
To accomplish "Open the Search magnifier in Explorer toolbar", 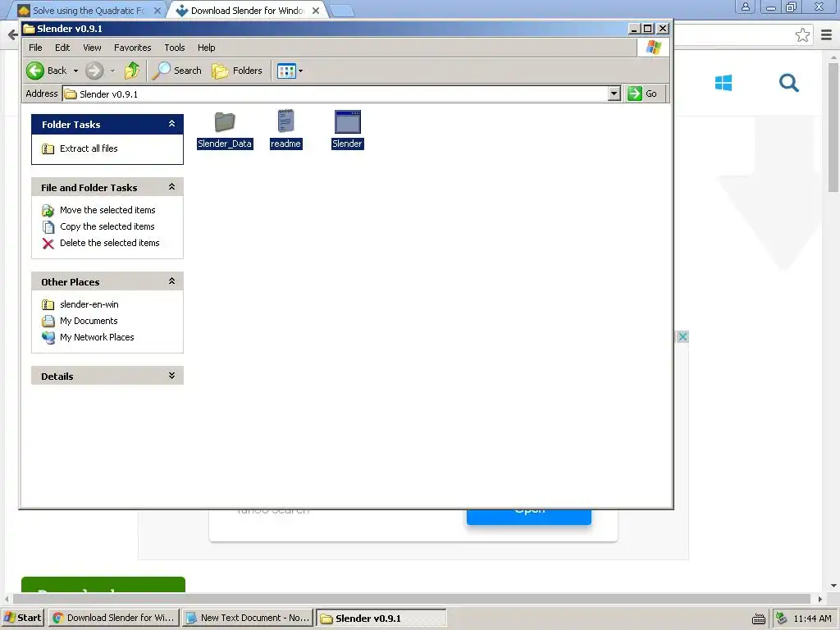I will tap(177, 71).
